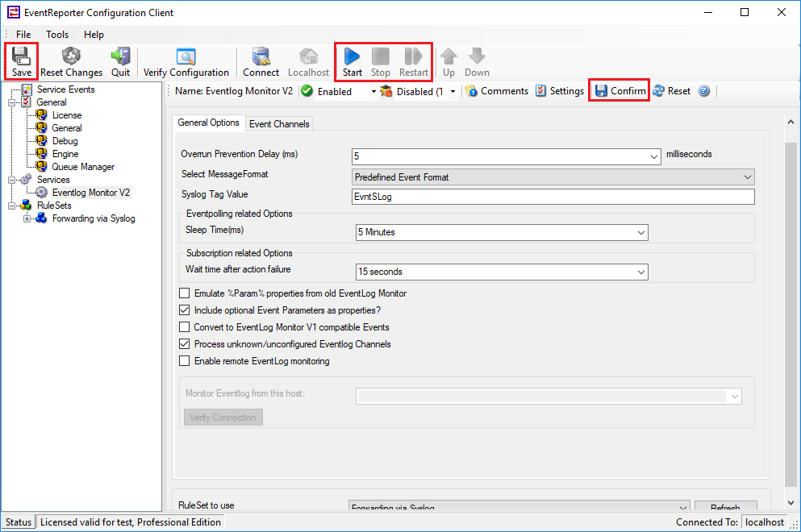Image resolution: width=801 pixels, height=532 pixels.
Task: Collapse the RuleSets tree node
Action: tap(11, 206)
